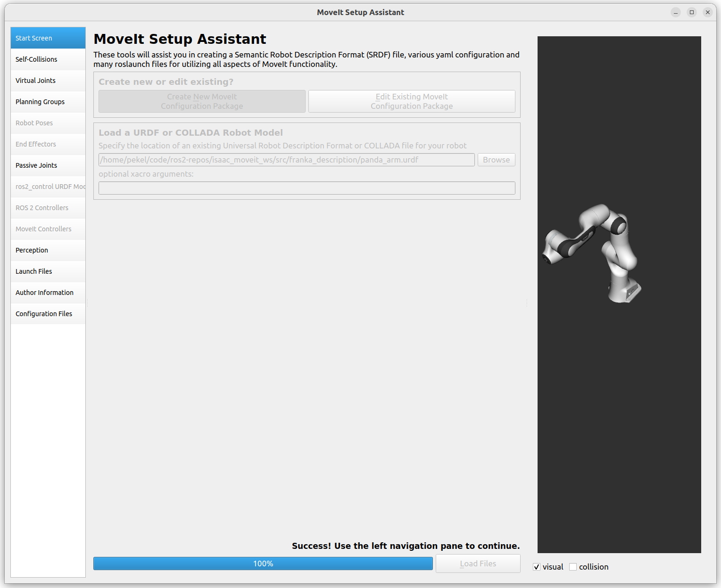721x588 pixels.
Task: Click the 100% progress bar
Action: 263,563
